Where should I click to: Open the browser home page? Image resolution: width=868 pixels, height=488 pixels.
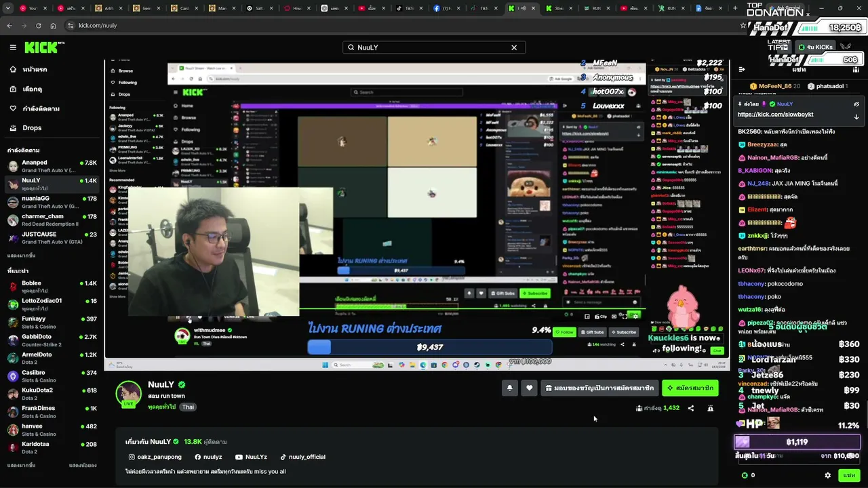pyautogui.click(x=53, y=25)
